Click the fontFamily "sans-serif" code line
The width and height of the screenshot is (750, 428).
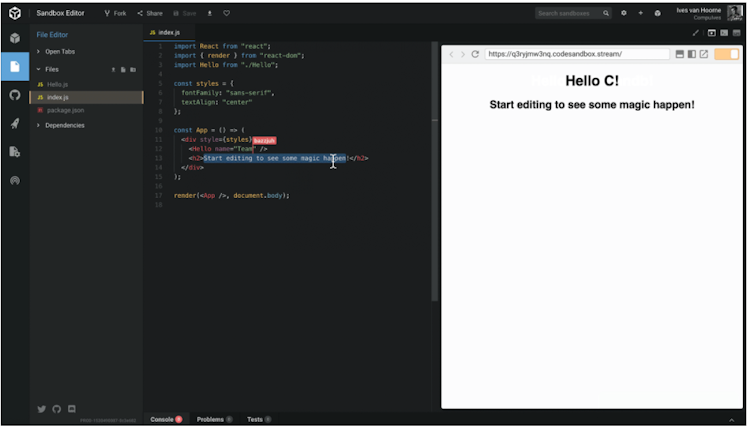[228, 93]
